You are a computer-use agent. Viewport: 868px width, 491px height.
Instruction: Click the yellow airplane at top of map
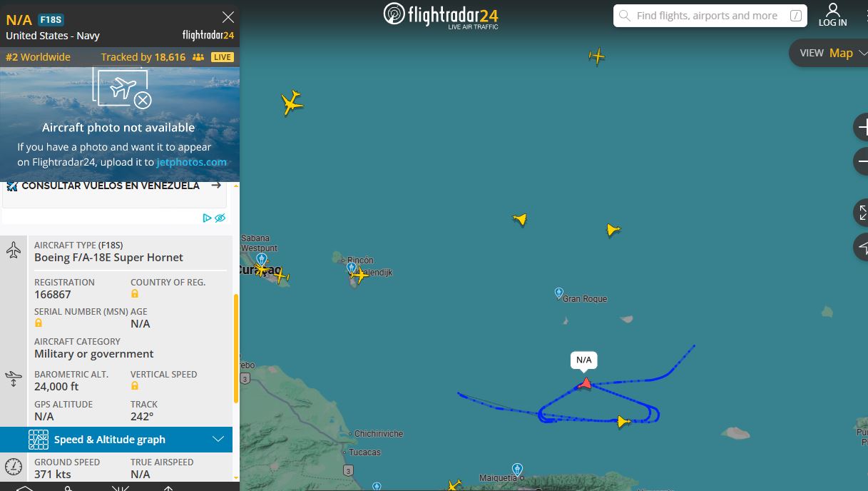[x=597, y=56]
